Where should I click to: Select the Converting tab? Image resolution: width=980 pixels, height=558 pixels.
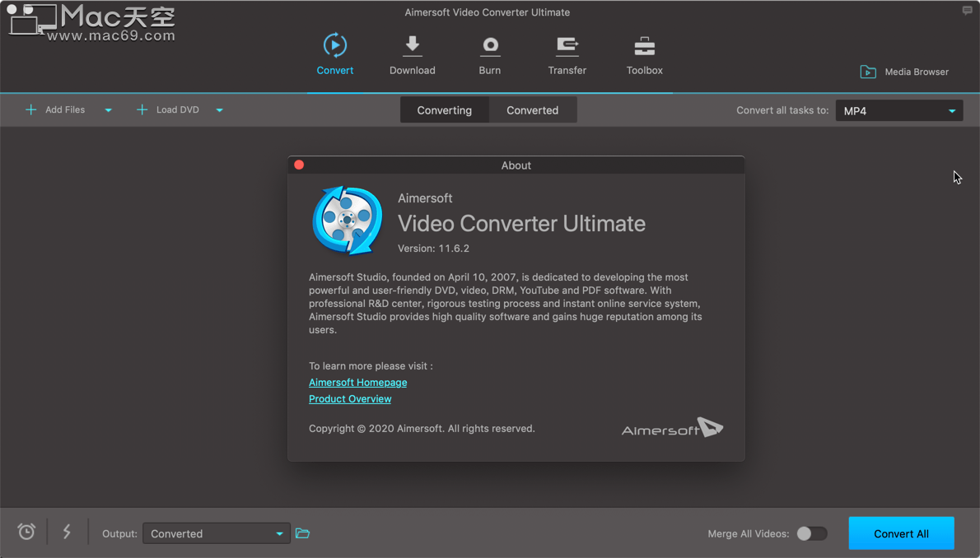pyautogui.click(x=444, y=109)
